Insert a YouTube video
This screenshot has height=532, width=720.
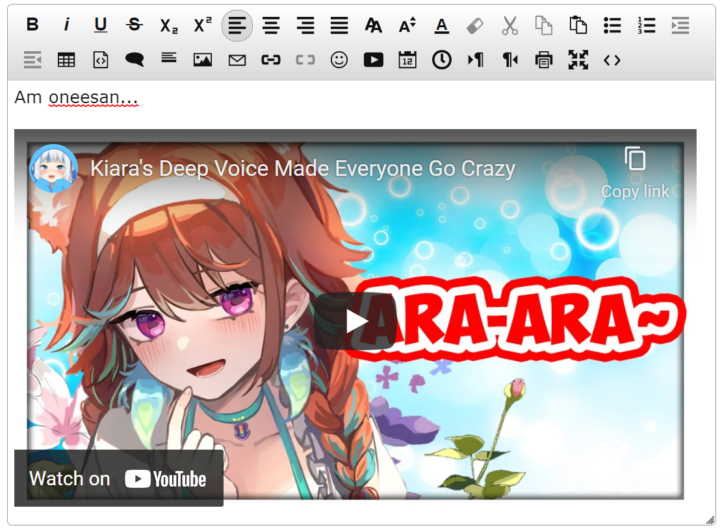click(x=373, y=60)
